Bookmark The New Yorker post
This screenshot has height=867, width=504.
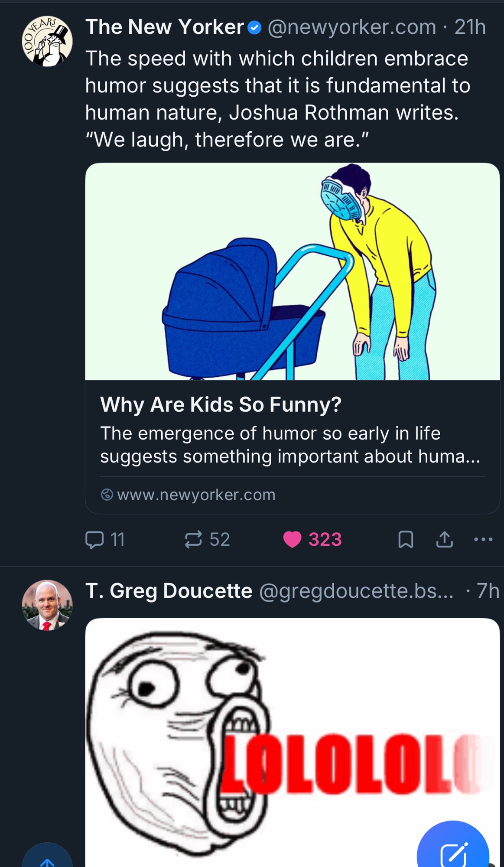pyautogui.click(x=406, y=540)
